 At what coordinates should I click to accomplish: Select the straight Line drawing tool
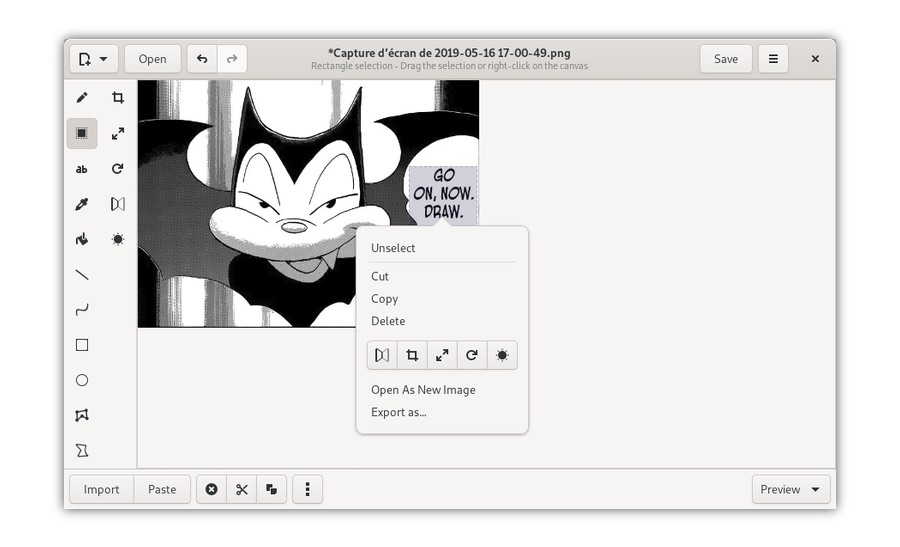tap(82, 274)
